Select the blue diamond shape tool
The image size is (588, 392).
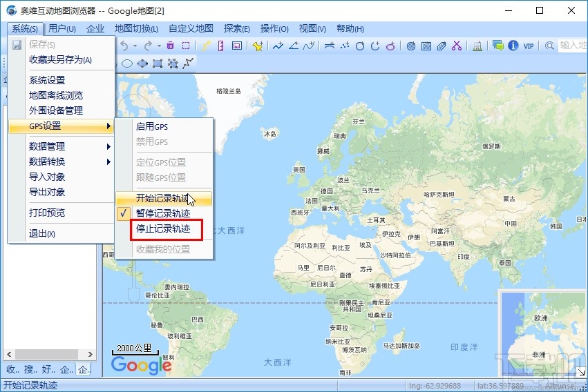click(142, 63)
